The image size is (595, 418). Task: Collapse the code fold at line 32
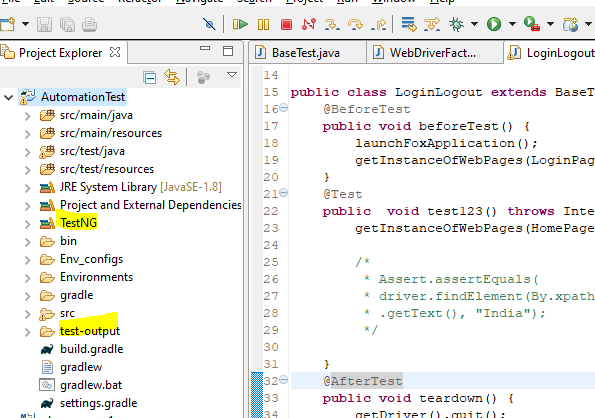click(x=283, y=380)
